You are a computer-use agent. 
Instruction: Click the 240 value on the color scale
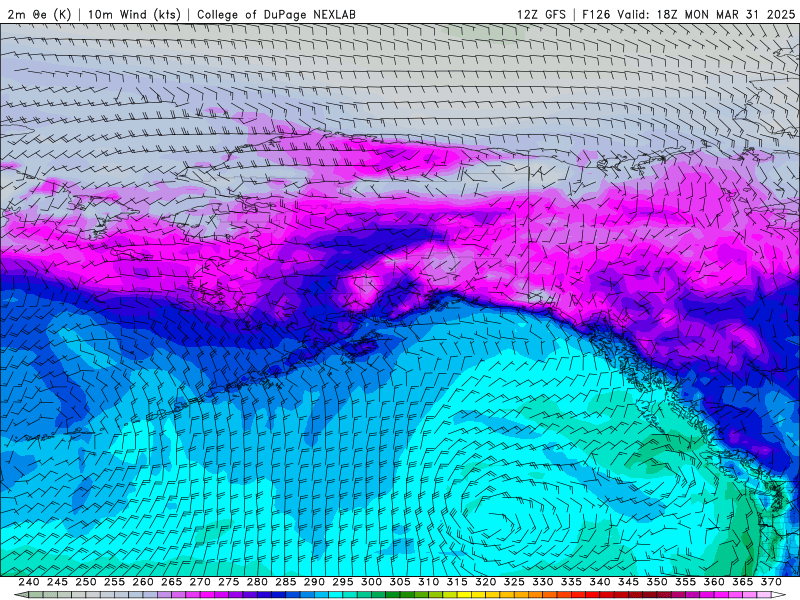click(x=29, y=582)
